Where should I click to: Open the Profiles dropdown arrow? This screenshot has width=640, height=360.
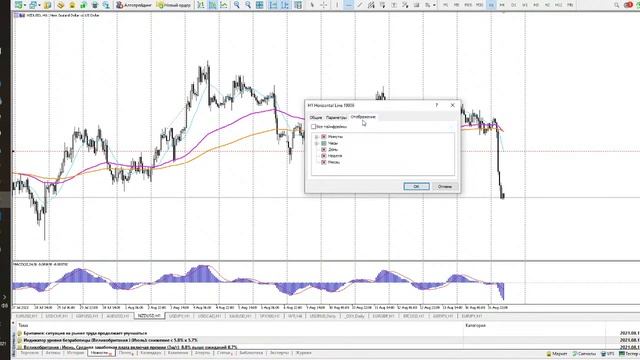click(x=40, y=5)
